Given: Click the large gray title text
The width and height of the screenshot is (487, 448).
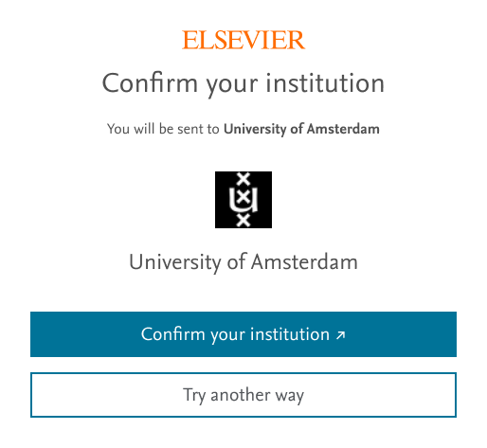Looking at the screenshot, I should pos(243,83).
